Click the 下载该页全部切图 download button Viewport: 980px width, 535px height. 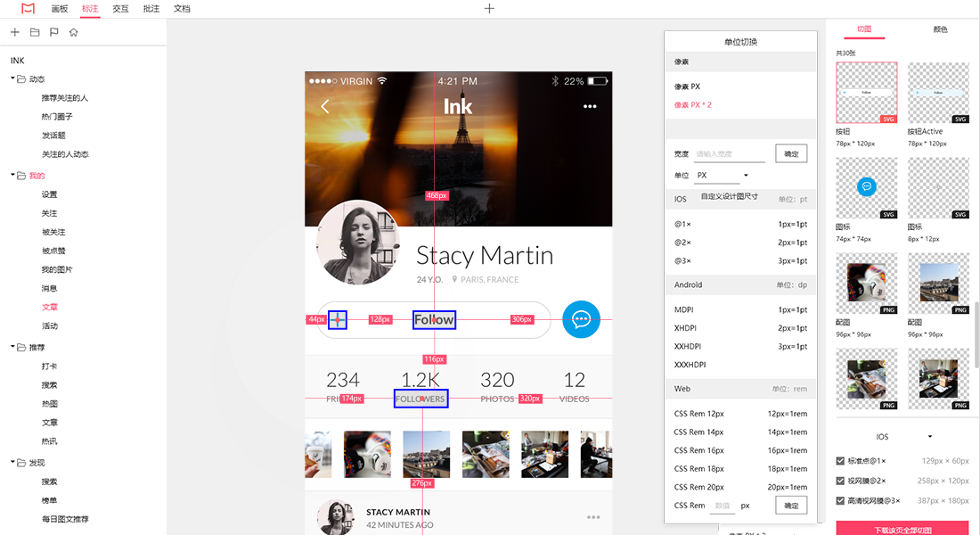(x=902, y=529)
